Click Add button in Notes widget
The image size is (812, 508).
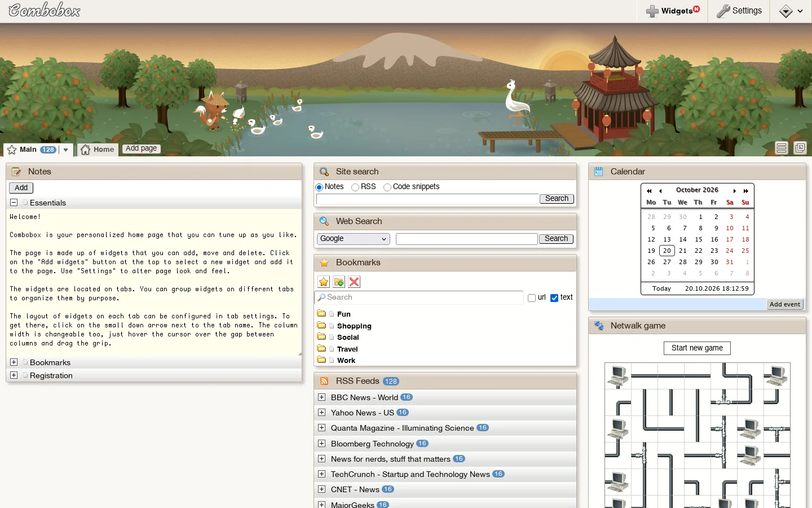coord(21,188)
